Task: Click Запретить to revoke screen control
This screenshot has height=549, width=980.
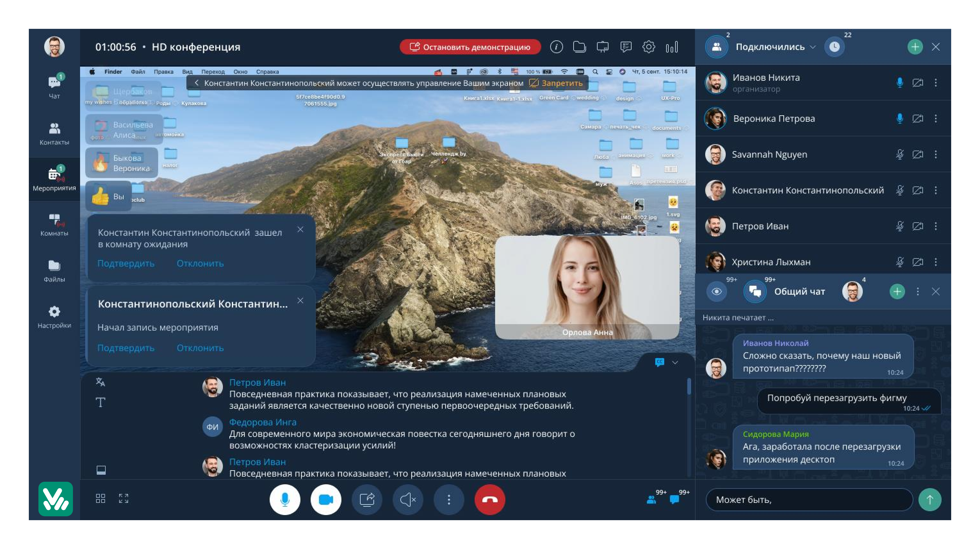Action: (x=556, y=83)
